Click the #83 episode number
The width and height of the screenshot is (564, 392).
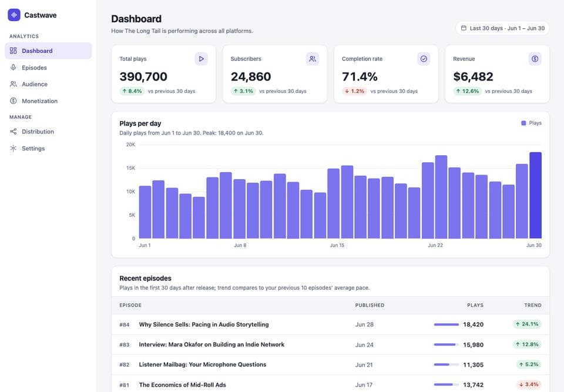(x=125, y=345)
